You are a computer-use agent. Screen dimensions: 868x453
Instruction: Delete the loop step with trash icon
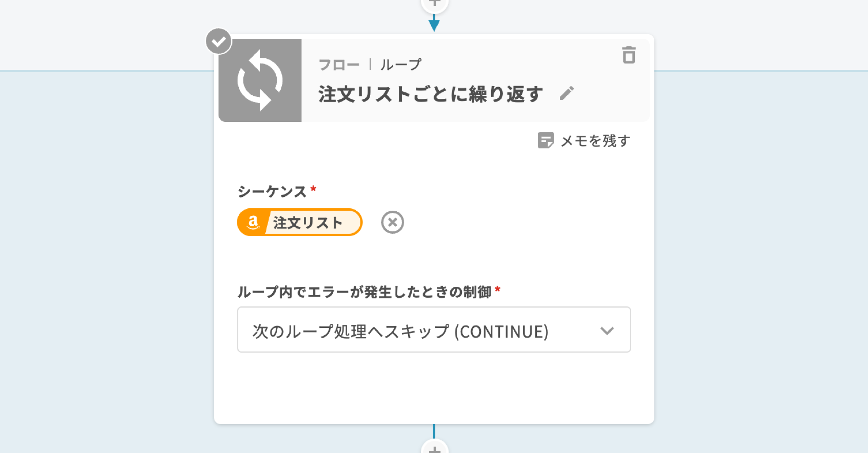point(629,55)
